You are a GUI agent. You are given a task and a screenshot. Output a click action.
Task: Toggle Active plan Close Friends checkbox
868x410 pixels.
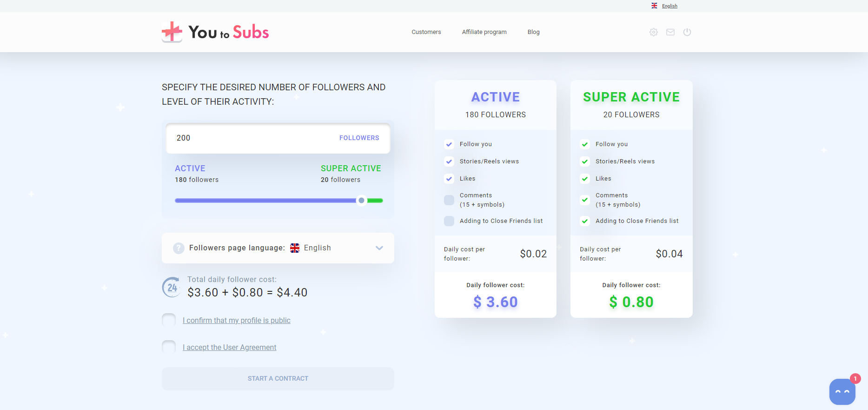449,221
